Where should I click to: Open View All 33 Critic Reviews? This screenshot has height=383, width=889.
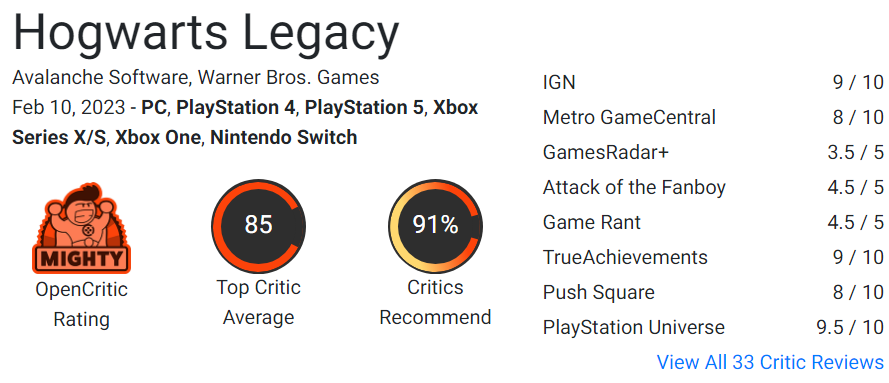coord(770,362)
